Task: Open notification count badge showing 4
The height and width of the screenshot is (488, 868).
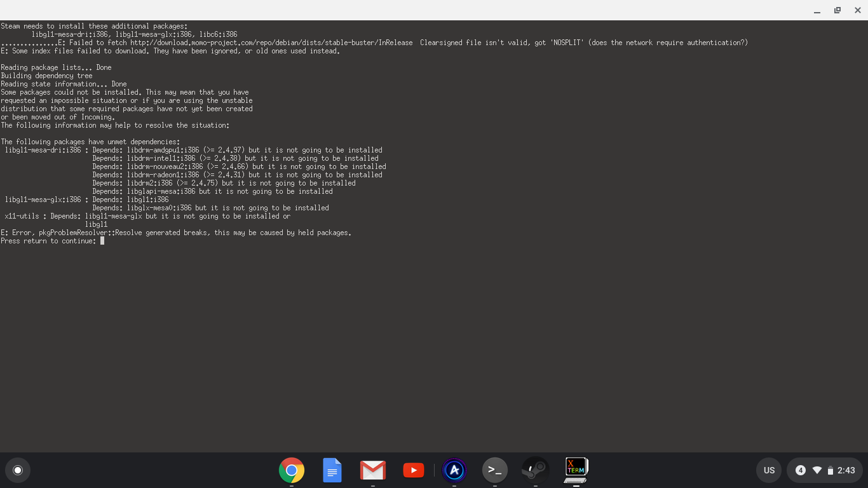Action: coord(801,470)
